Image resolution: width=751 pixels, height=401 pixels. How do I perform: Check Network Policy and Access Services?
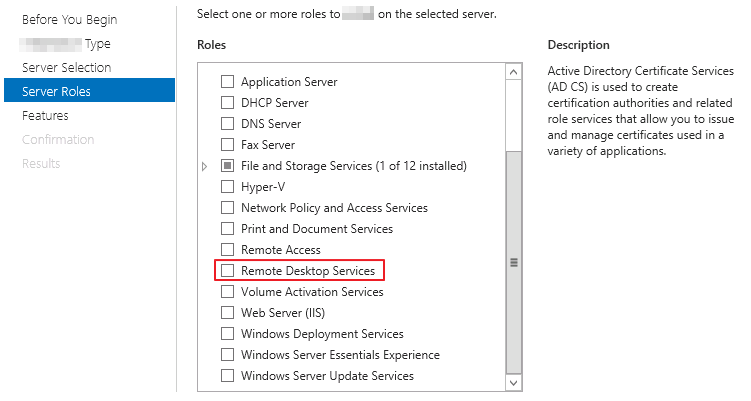(x=228, y=208)
